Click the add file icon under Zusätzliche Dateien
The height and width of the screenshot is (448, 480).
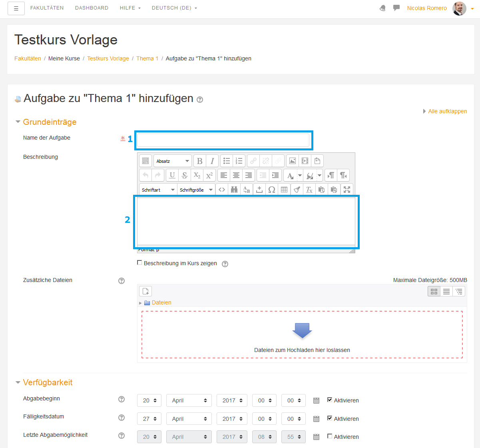coord(145,291)
